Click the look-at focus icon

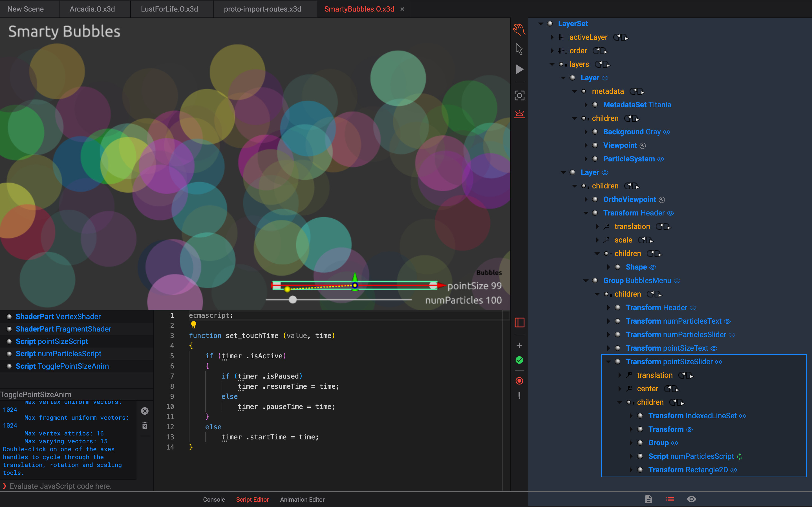point(519,95)
